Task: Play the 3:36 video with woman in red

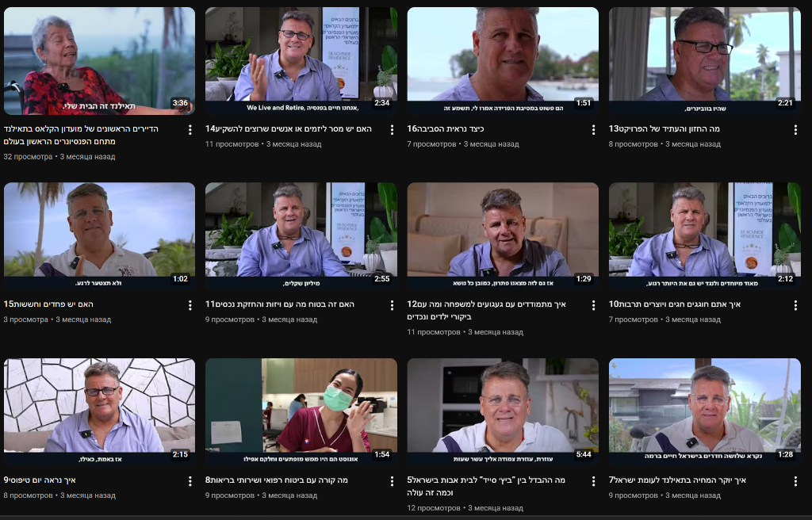Action: (x=99, y=60)
